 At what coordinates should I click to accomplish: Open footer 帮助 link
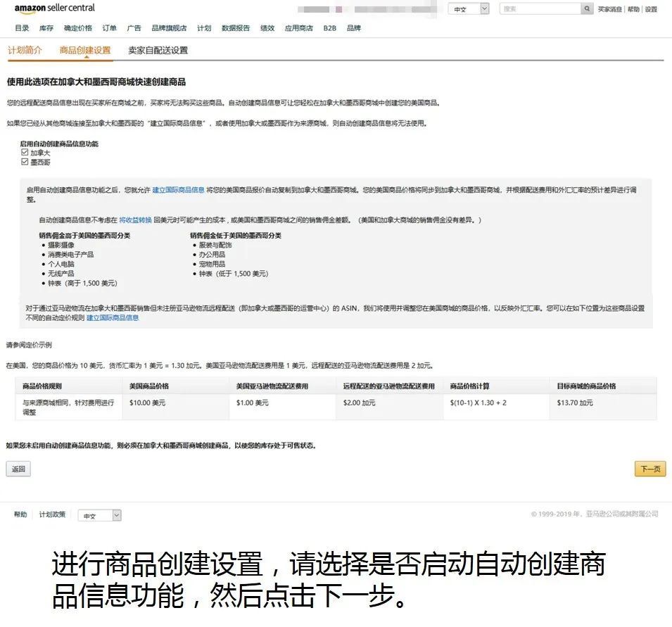point(20,514)
